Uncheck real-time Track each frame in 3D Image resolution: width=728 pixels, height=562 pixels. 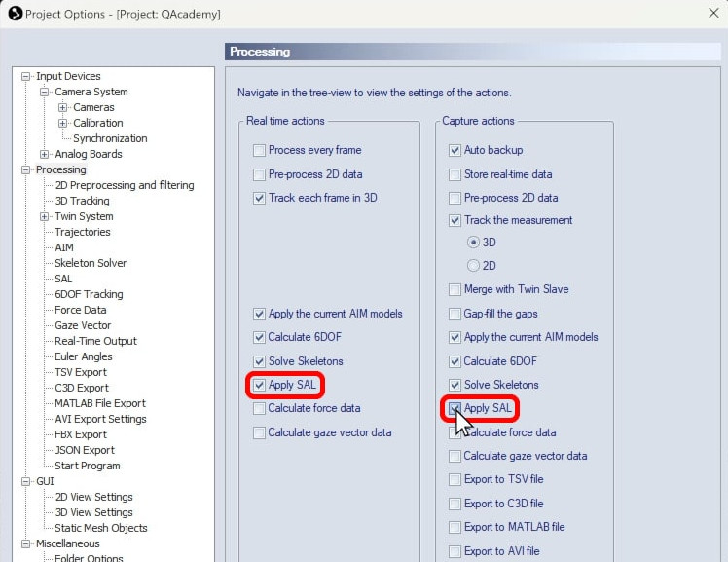[x=259, y=198]
